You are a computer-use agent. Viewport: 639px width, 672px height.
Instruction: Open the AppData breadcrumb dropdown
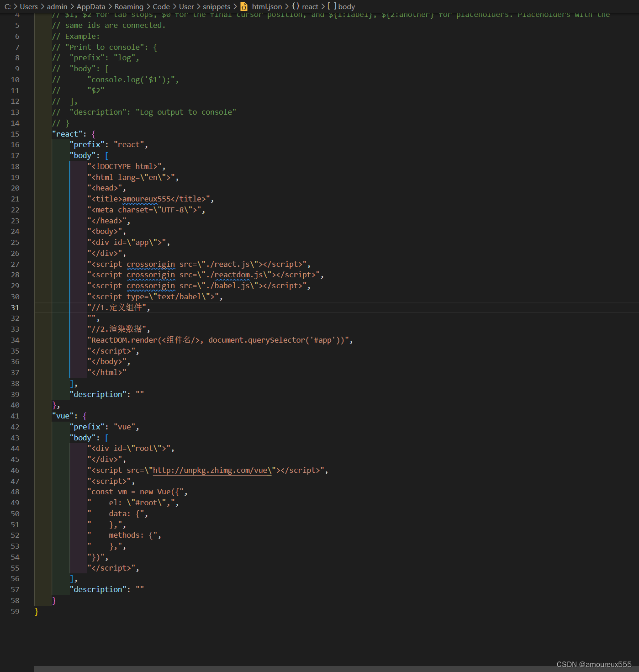[91, 6]
